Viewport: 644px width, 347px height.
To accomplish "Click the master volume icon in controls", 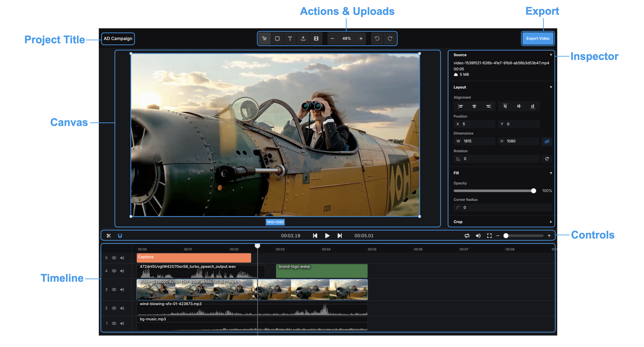I will click(x=478, y=236).
